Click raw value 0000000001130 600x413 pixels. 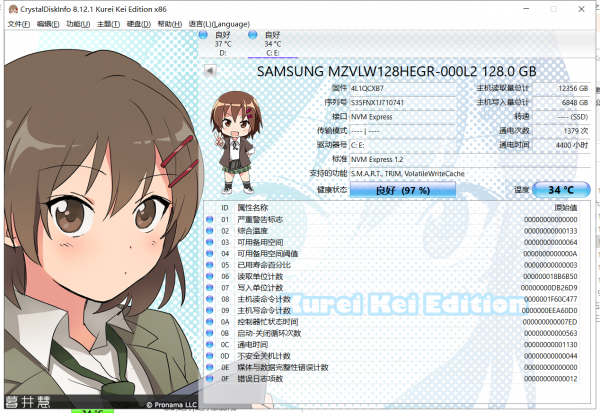(x=551, y=344)
